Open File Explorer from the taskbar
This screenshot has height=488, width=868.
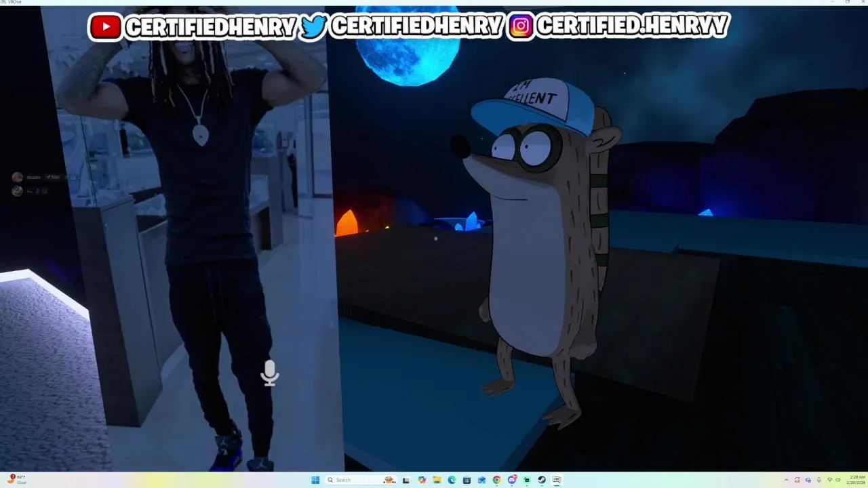coord(437,480)
